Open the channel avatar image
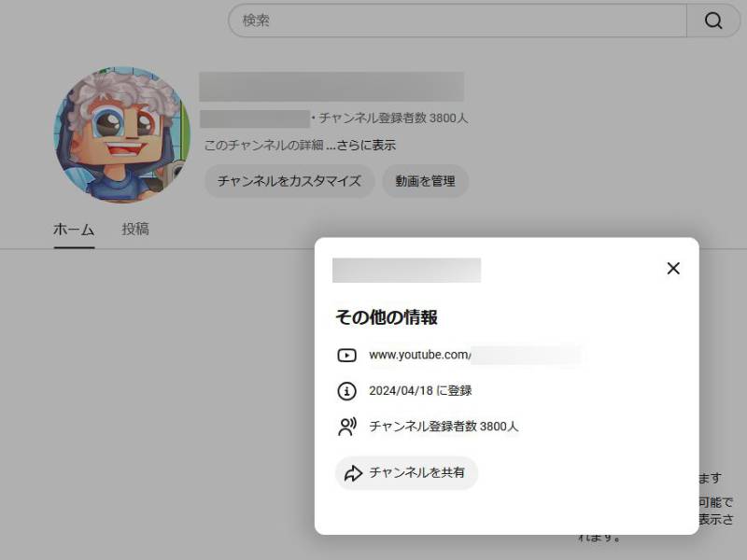 122,134
